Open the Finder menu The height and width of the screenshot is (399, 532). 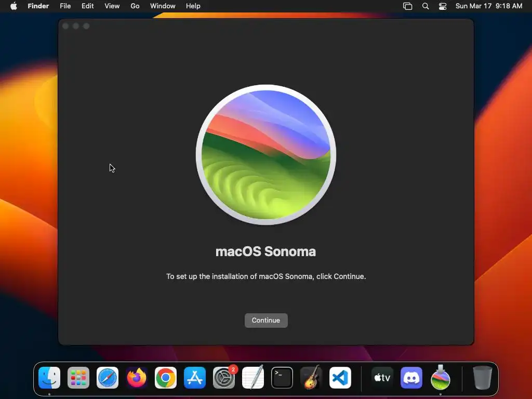(x=38, y=6)
